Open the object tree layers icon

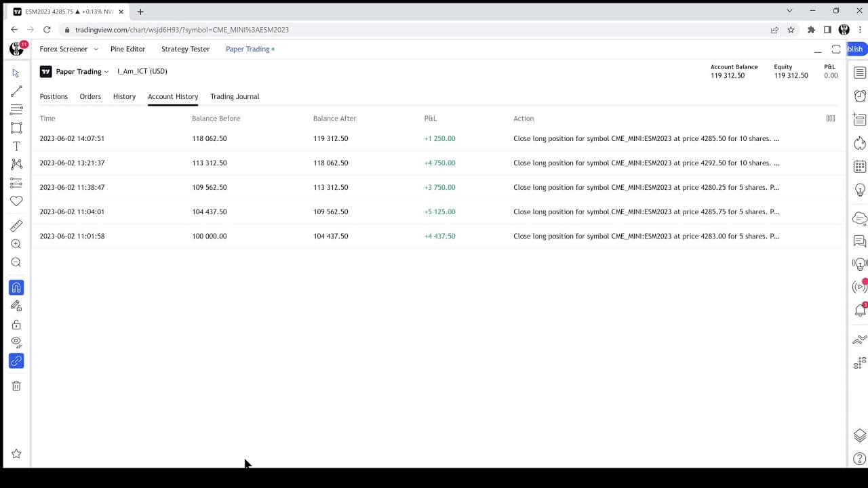[x=860, y=435]
